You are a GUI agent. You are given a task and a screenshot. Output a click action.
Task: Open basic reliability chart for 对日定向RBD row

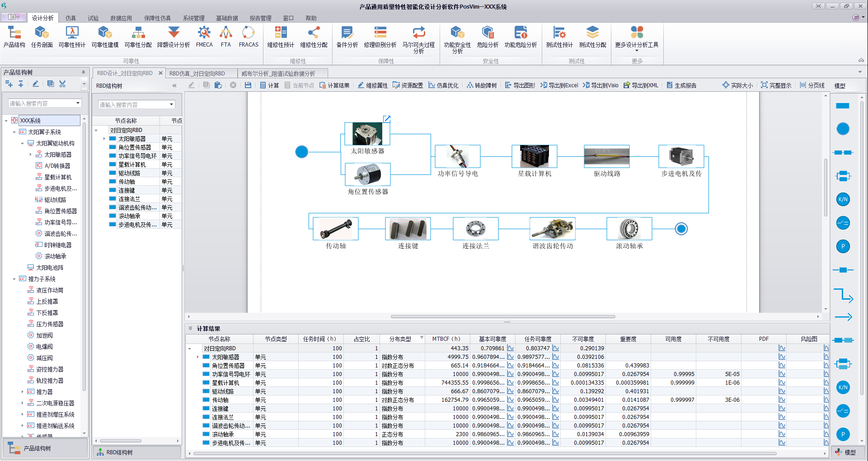pyautogui.click(x=510, y=348)
